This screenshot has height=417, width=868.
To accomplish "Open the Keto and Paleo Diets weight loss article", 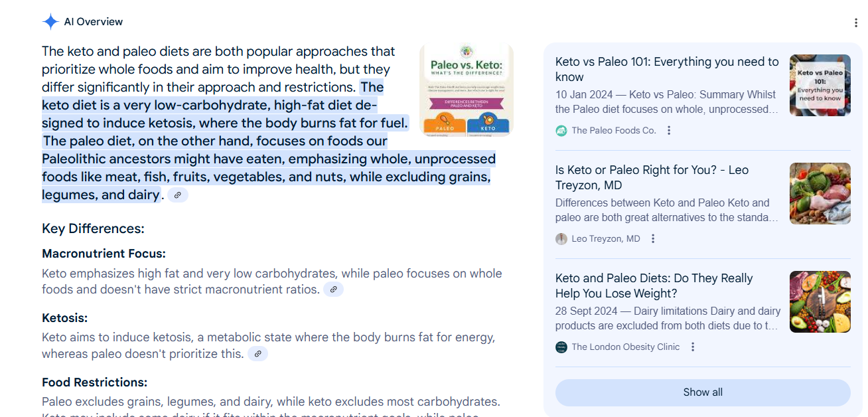I will click(x=654, y=286).
